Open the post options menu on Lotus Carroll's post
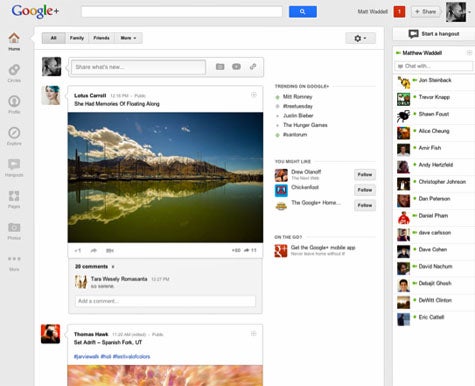 click(254, 95)
